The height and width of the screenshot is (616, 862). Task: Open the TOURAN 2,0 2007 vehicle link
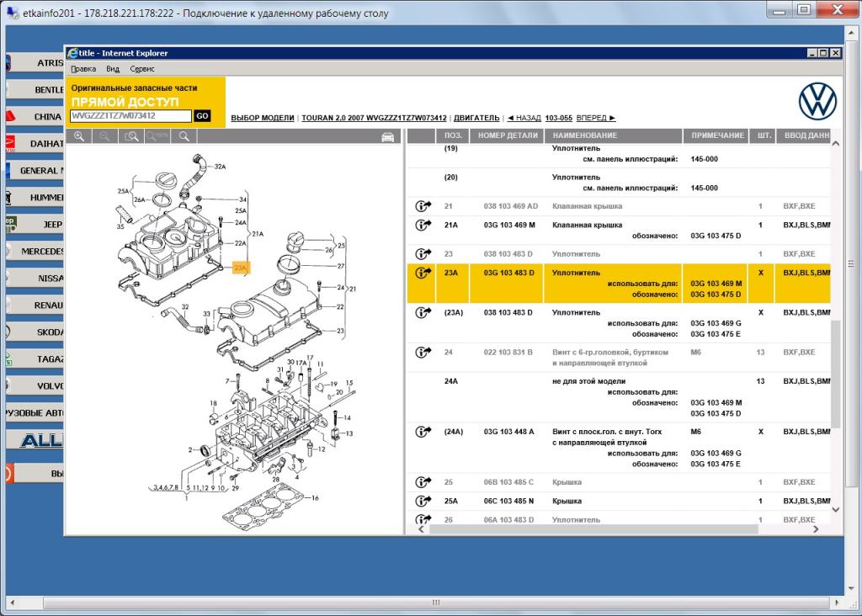[374, 118]
